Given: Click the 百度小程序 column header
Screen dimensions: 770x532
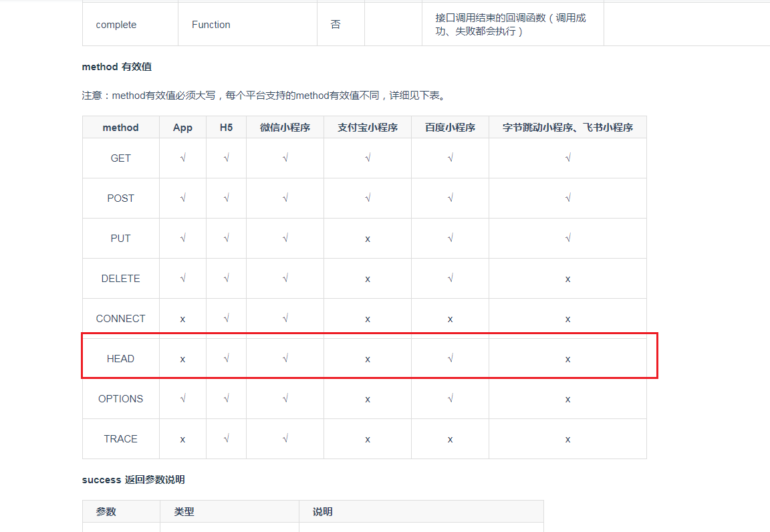Looking at the screenshot, I should tap(450, 128).
